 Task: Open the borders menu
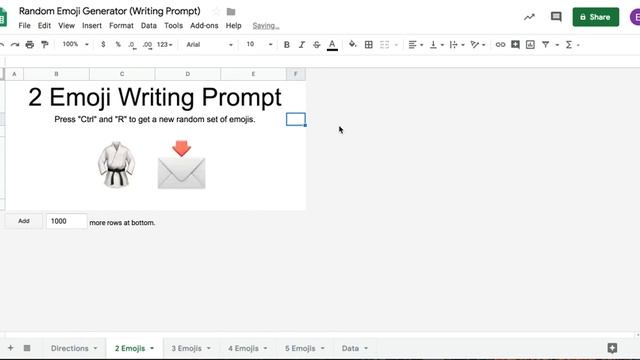(x=369, y=44)
